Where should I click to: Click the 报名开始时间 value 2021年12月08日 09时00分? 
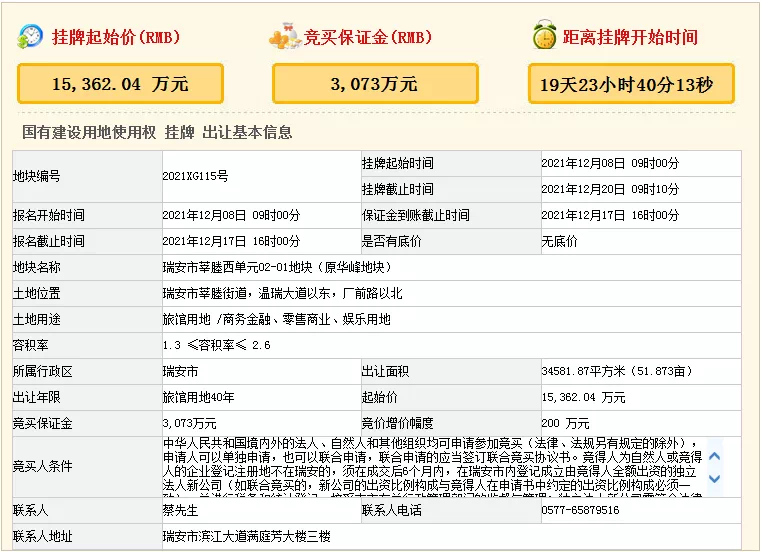(x=231, y=215)
